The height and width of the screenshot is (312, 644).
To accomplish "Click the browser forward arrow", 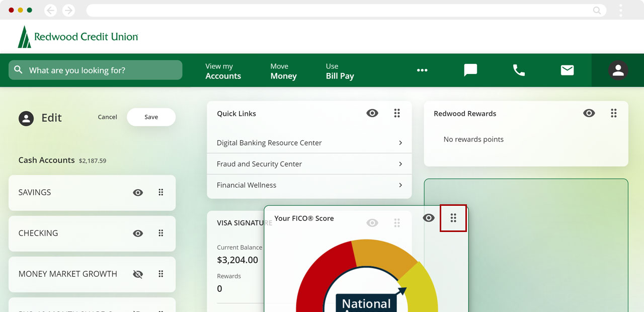I will coord(68,10).
